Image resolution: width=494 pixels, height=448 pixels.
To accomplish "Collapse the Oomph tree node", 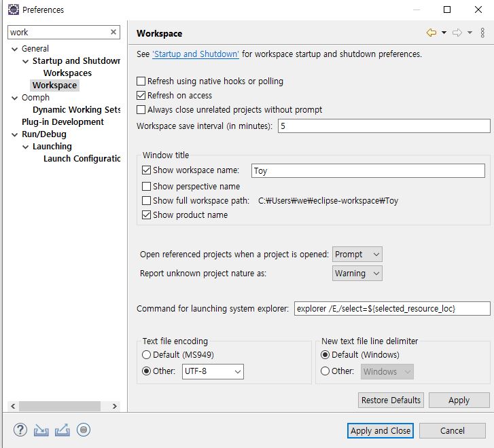I will pyautogui.click(x=14, y=98).
